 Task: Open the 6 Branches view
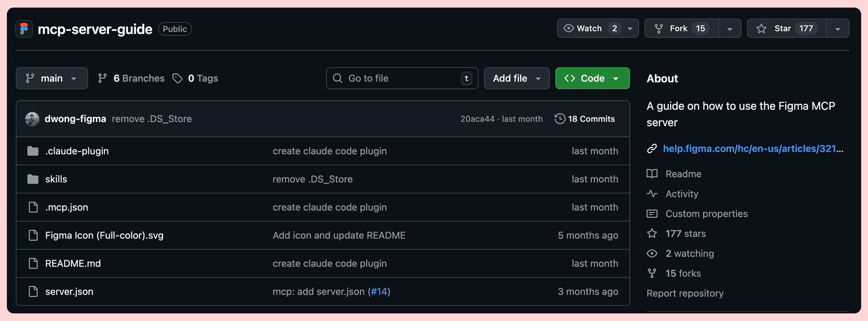tap(131, 78)
